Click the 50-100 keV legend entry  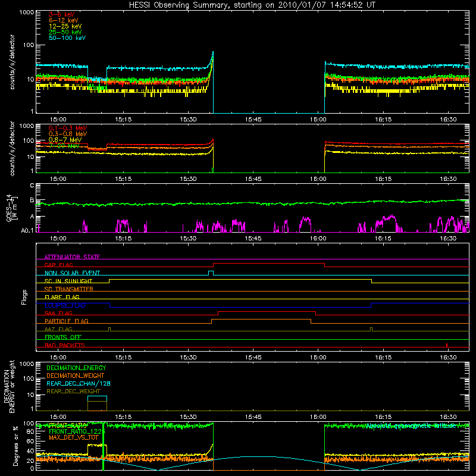tap(67, 38)
